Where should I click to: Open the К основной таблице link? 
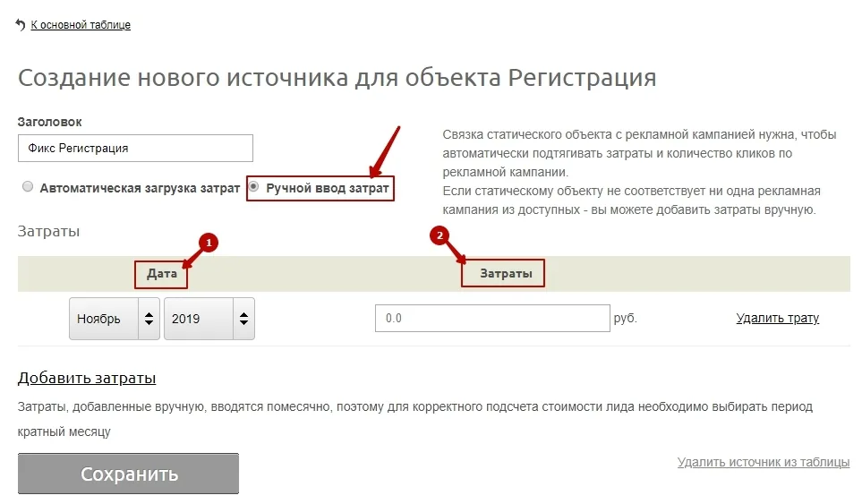[81, 25]
